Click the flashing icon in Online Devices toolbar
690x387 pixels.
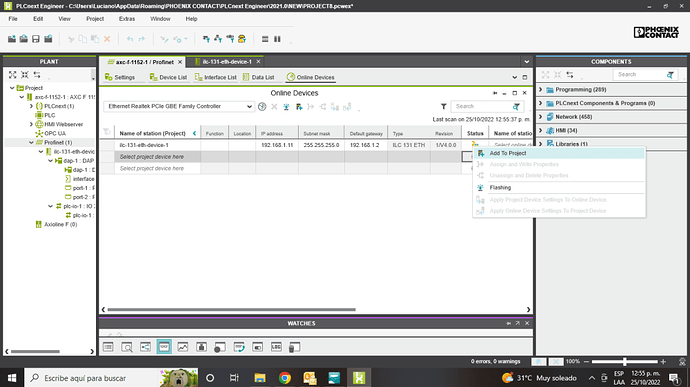tap(286, 107)
